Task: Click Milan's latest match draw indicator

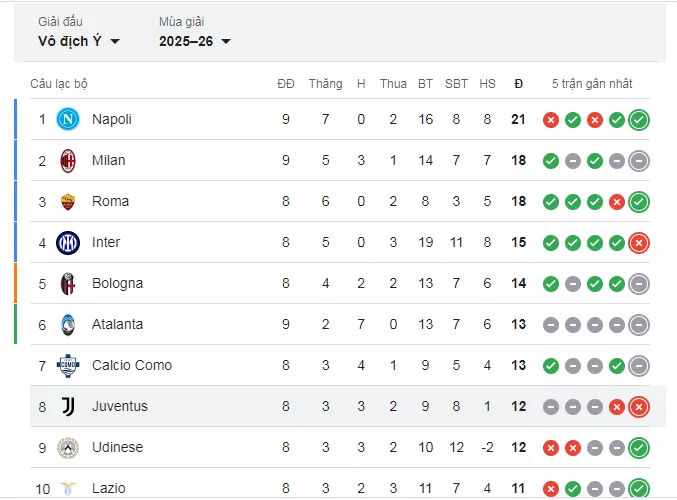Action: click(639, 161)
